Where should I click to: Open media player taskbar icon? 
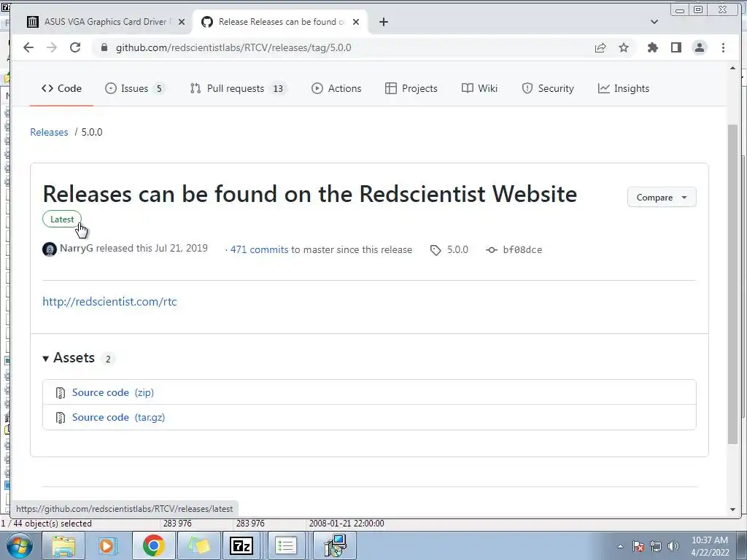click(108, 545)
